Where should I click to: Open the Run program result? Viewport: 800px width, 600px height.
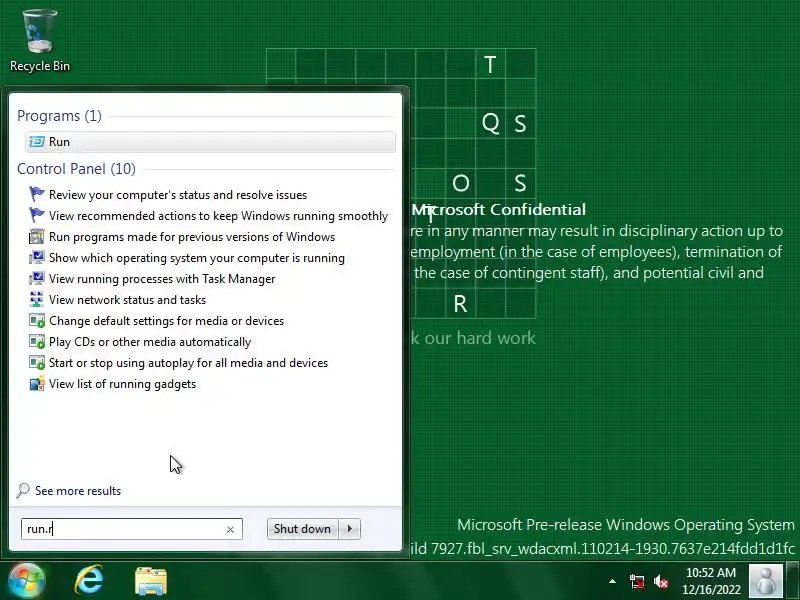(210, 142)
